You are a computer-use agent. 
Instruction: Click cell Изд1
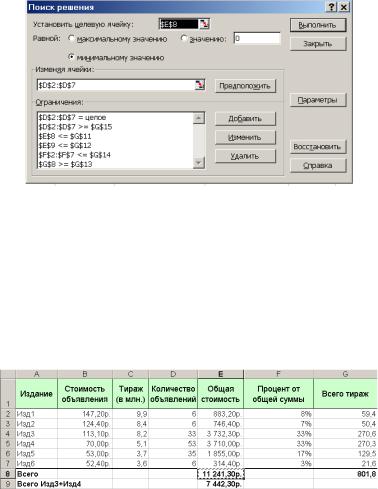(37, 414)
